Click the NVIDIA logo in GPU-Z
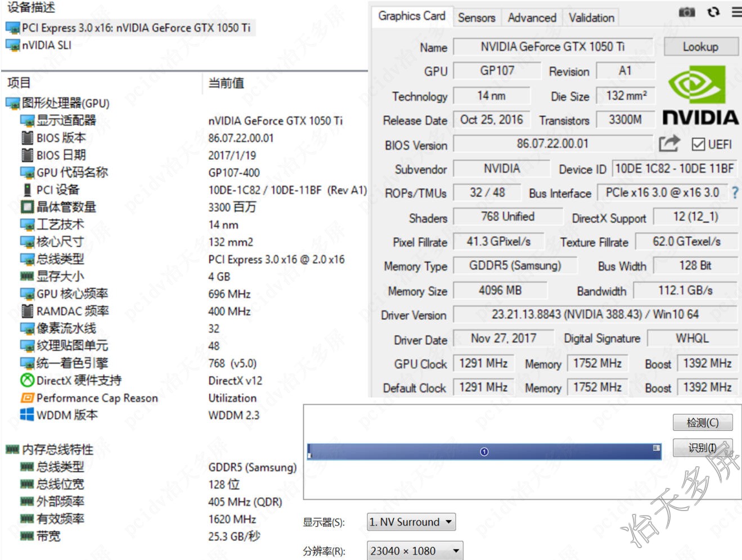Screen dimensions: 742x560 pyautogui.click(x=700, y=96)
